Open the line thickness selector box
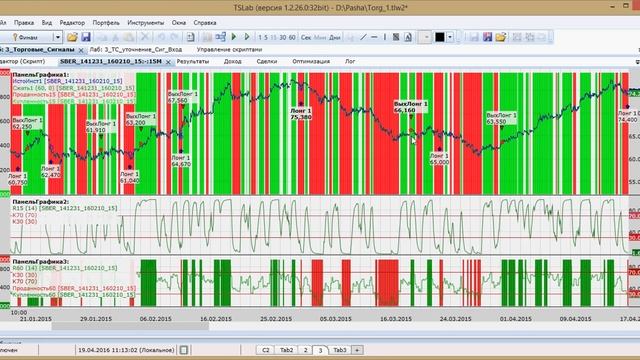 (x=425, y=37)
